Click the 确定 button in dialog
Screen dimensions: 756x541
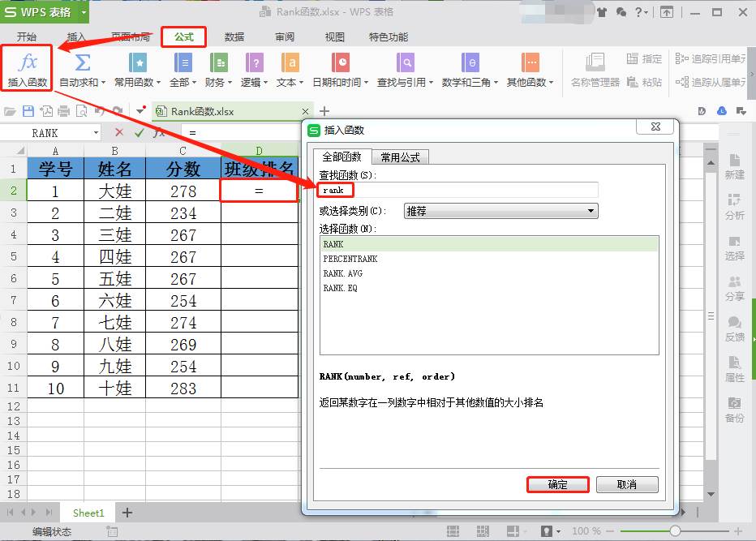click(x=558, y=484)
